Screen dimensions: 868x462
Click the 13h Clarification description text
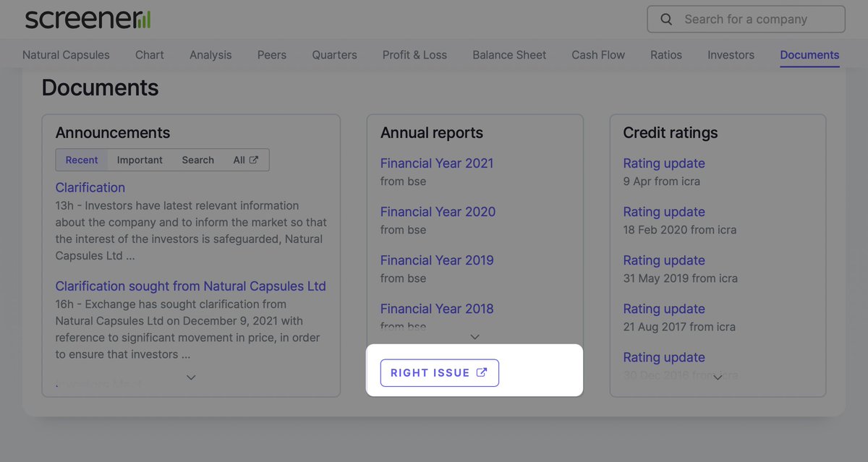click(191, 231)
